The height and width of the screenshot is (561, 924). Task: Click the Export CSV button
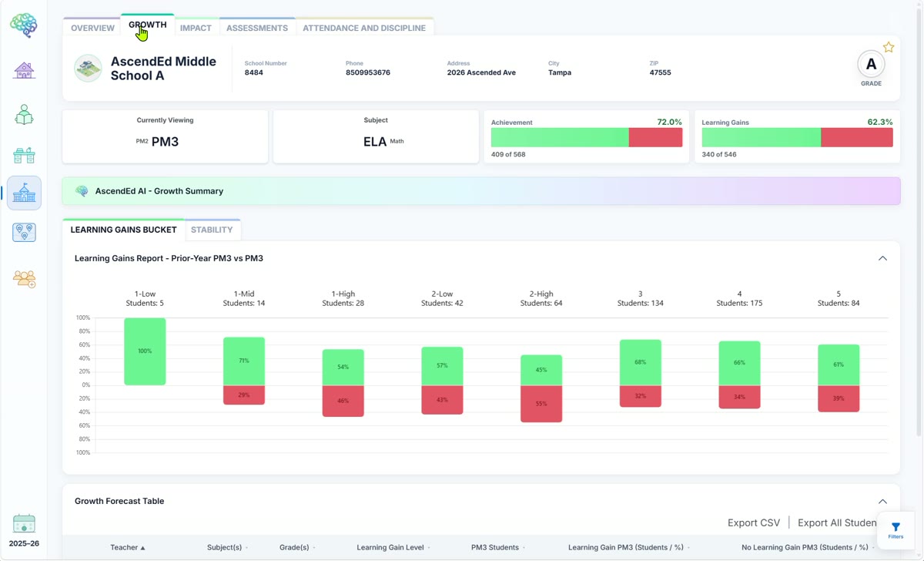(754, 522)
